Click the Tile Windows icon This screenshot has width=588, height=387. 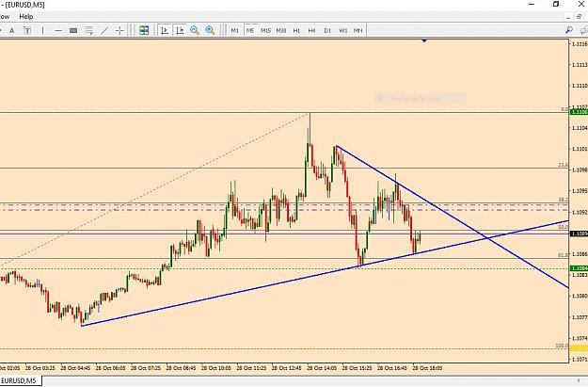(144, 30)
